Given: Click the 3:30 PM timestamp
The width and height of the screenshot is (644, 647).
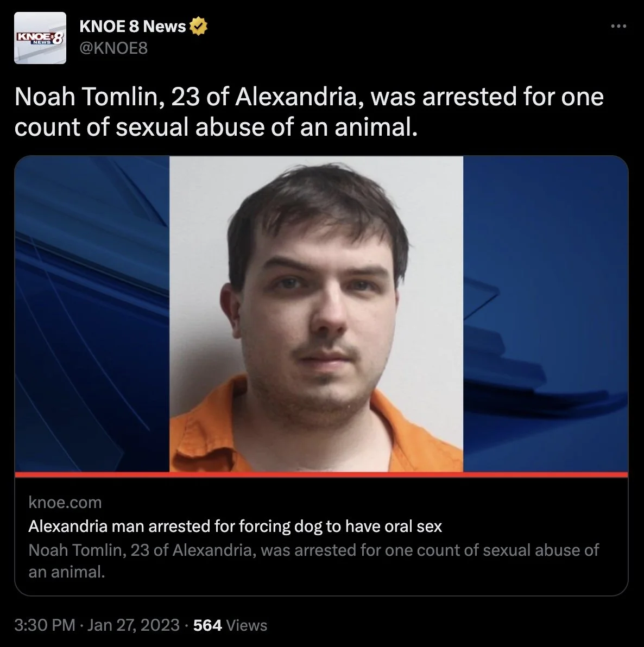Looking at the screenshot, I should [45, 625].
